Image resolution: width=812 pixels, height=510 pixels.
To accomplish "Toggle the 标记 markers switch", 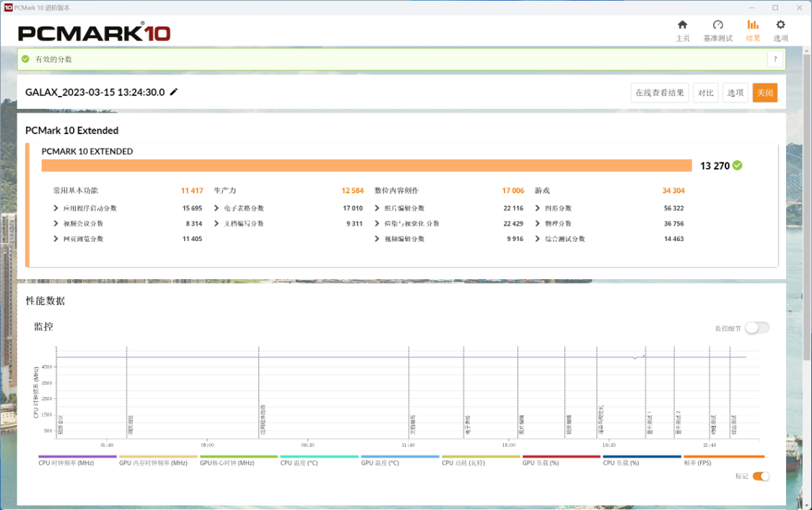I will (761, 476).
